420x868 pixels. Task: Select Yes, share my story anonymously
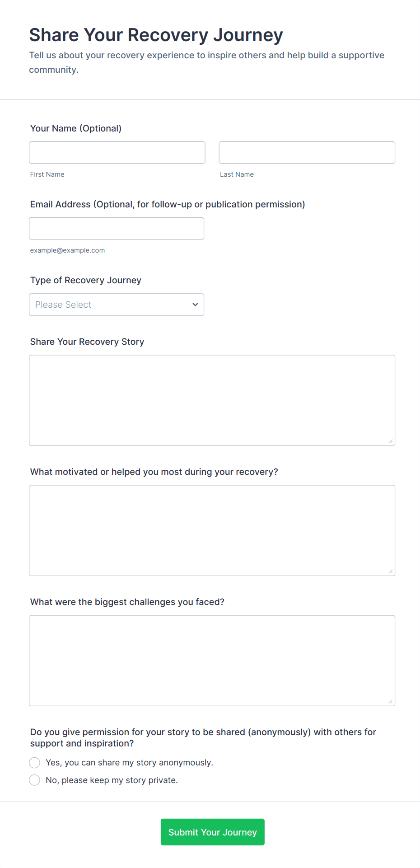35,763
